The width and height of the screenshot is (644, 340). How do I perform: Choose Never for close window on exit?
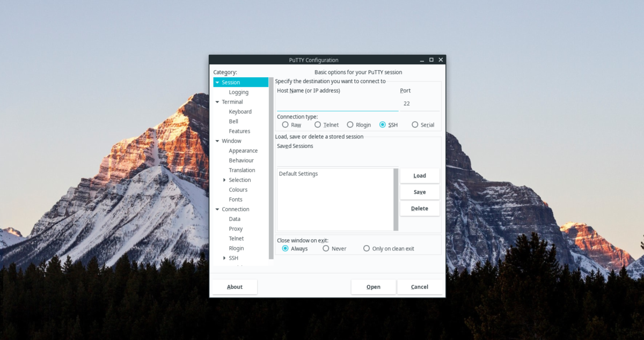pyautogui.click(x=326, y=248)
